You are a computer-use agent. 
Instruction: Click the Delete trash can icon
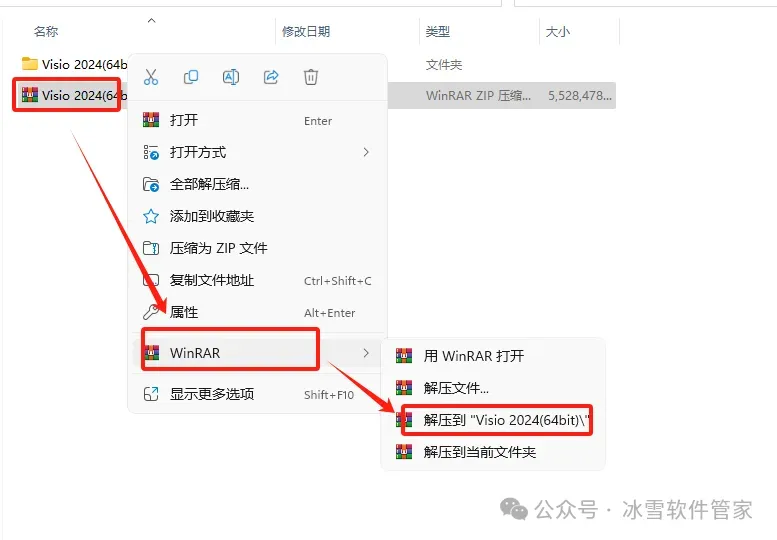(311, 77)
